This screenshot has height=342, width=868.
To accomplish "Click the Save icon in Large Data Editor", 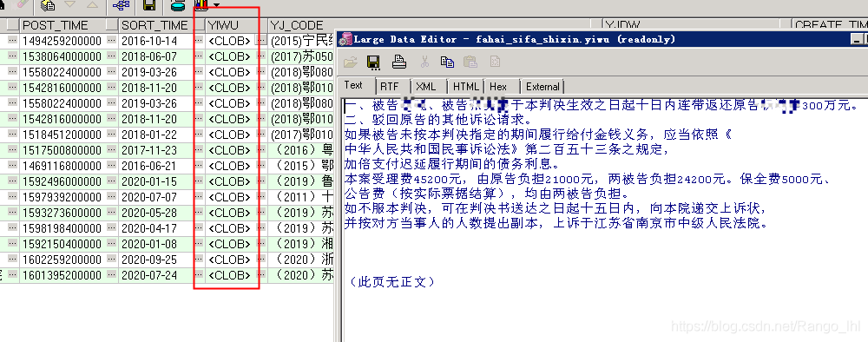I will coord(373,62).
